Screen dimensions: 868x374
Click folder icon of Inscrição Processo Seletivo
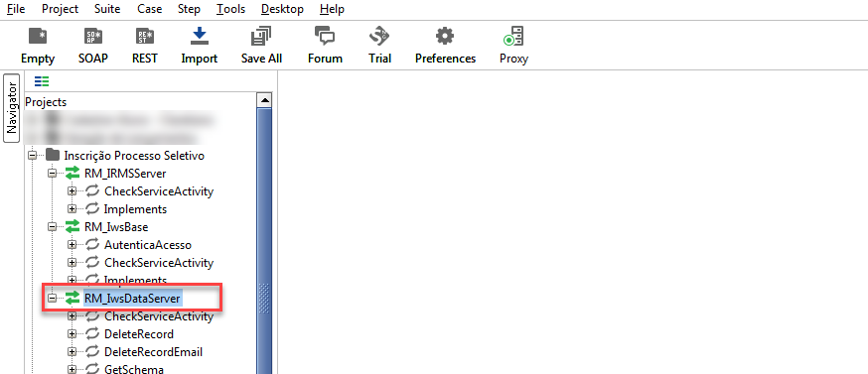53,156
